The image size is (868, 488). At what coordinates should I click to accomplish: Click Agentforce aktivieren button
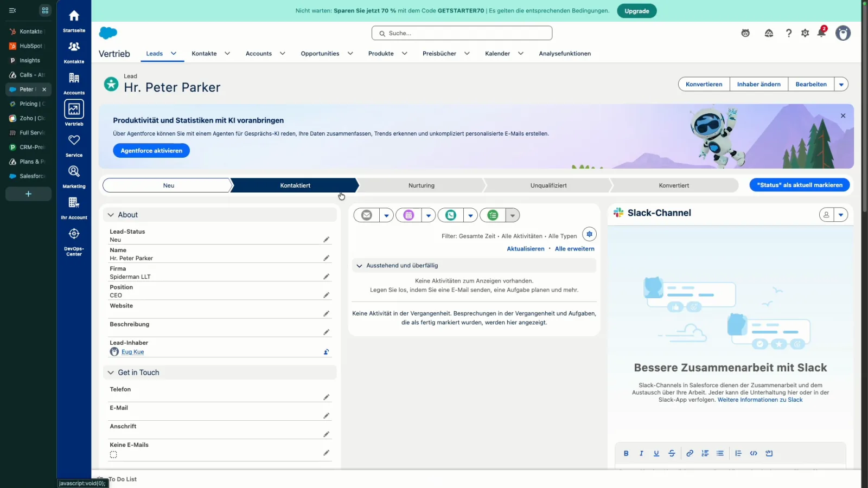tap(151, 151)
